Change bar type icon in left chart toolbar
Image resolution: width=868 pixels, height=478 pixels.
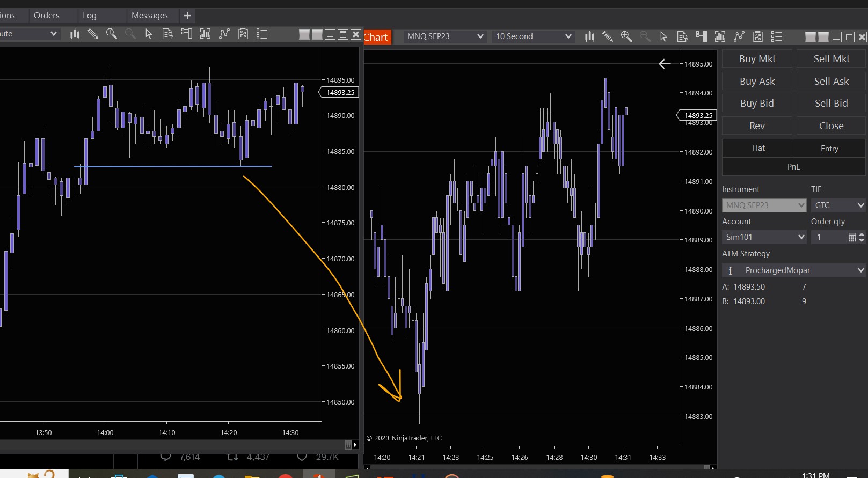coord(75,34)
